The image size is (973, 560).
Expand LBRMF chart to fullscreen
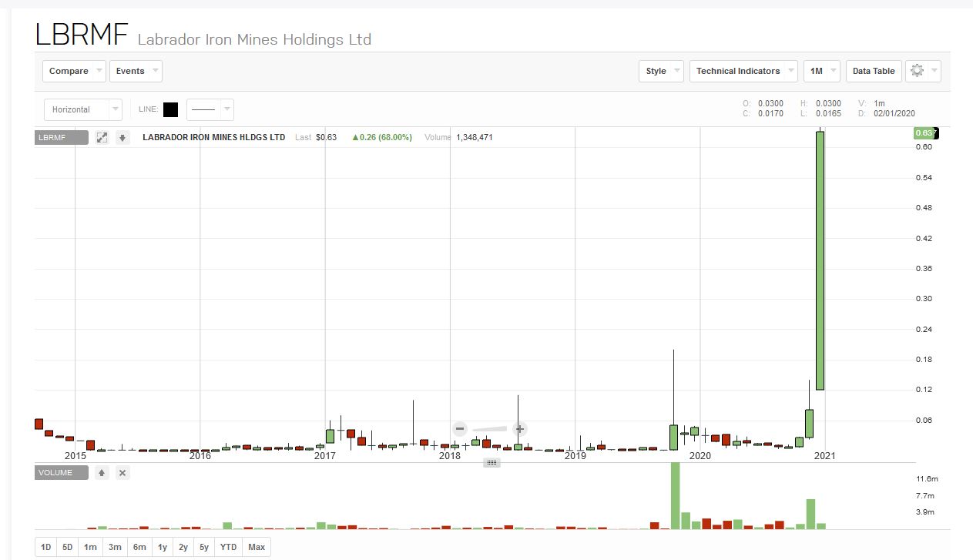tap(102, 138)
